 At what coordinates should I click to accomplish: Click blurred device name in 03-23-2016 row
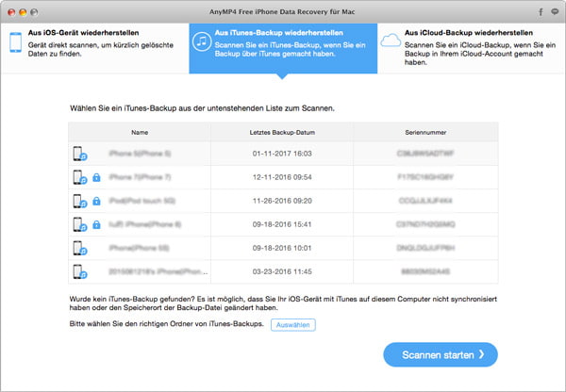[158, 271]
